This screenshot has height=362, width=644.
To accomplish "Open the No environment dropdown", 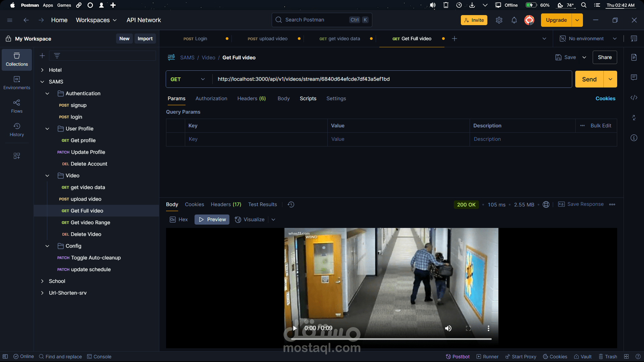I will (588, 39).
